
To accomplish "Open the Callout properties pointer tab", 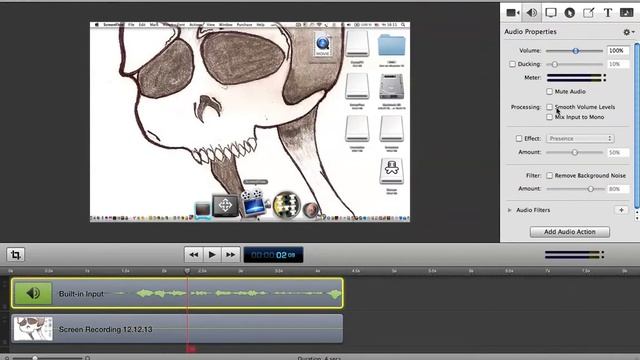I will click(x=569, y=13).
